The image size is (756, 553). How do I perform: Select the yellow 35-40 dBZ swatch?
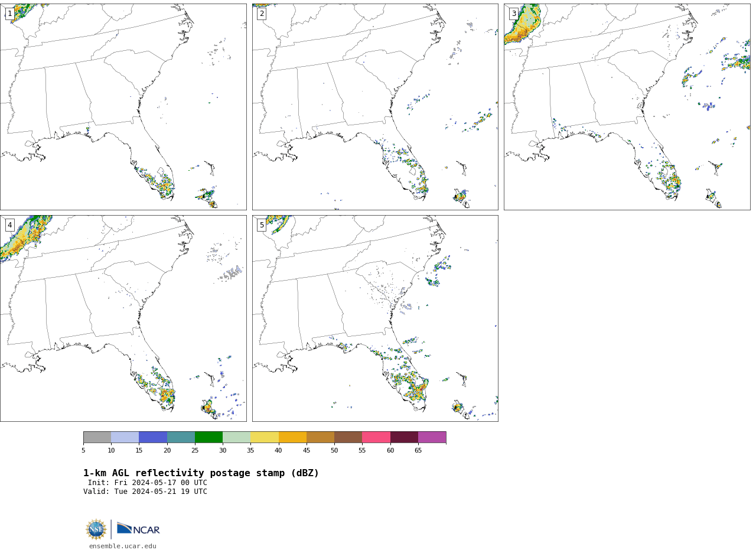pyautogui.click(x=265, y=437)
